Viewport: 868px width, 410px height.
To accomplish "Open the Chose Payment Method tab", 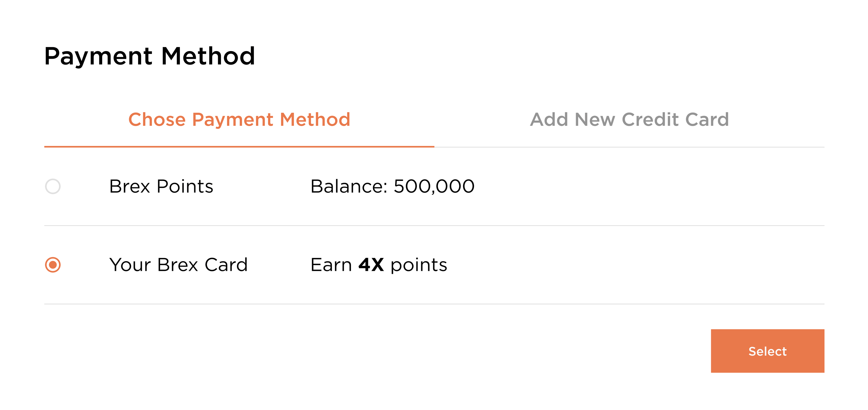I will pyautogui.click(x=239, y=119).
